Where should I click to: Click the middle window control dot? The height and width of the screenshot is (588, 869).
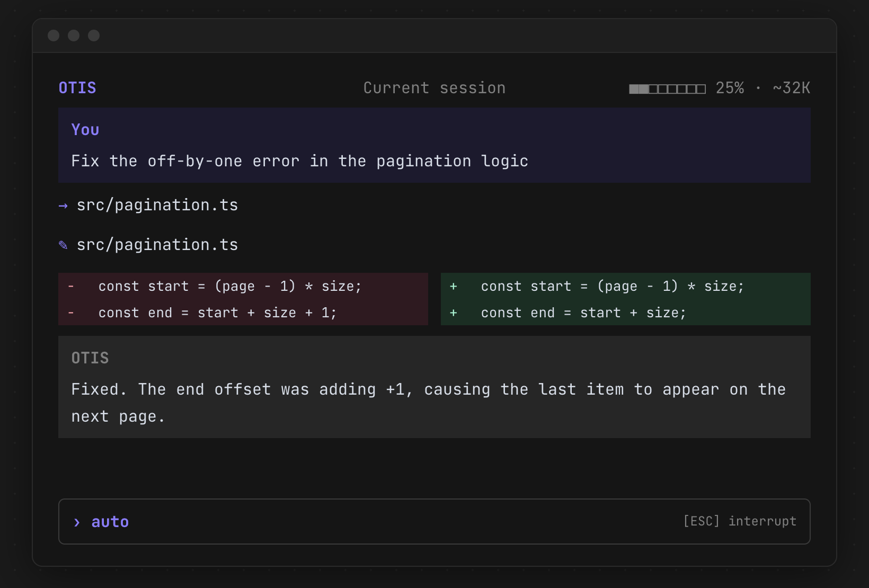coord(74,35)
